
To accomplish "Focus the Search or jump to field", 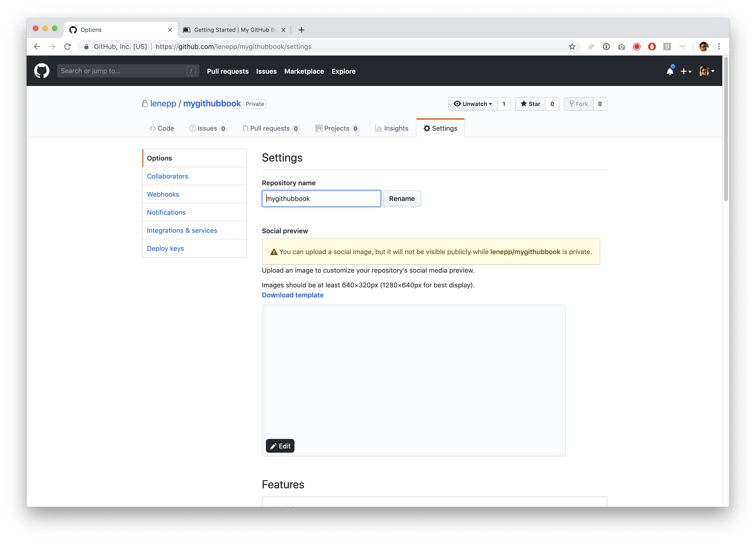I will point(128,71).
